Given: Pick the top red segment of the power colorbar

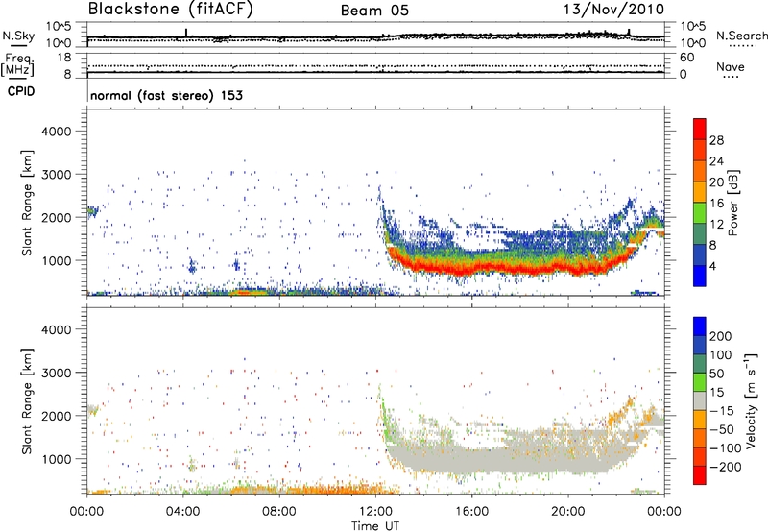Looking at the screenshot, I should click(x=700, y=129).
